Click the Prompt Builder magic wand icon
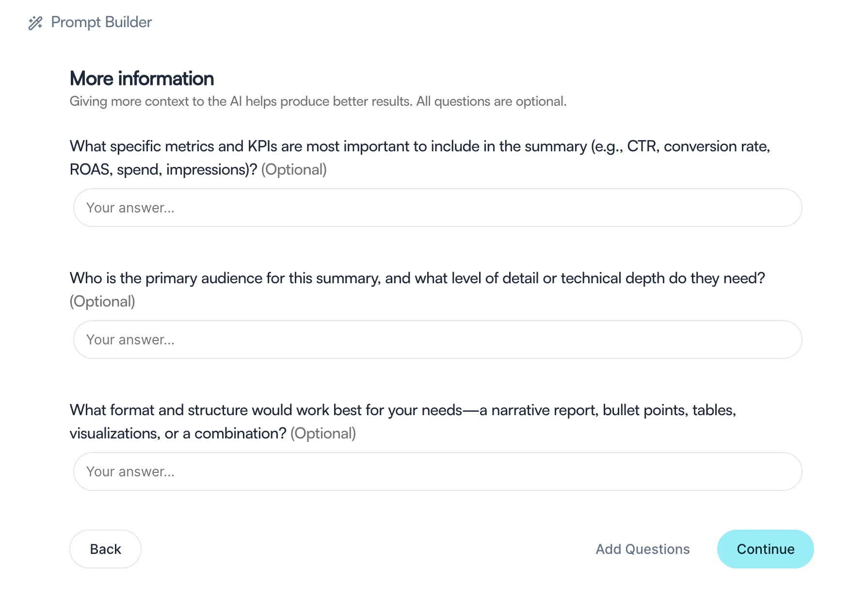 [35, 23]
